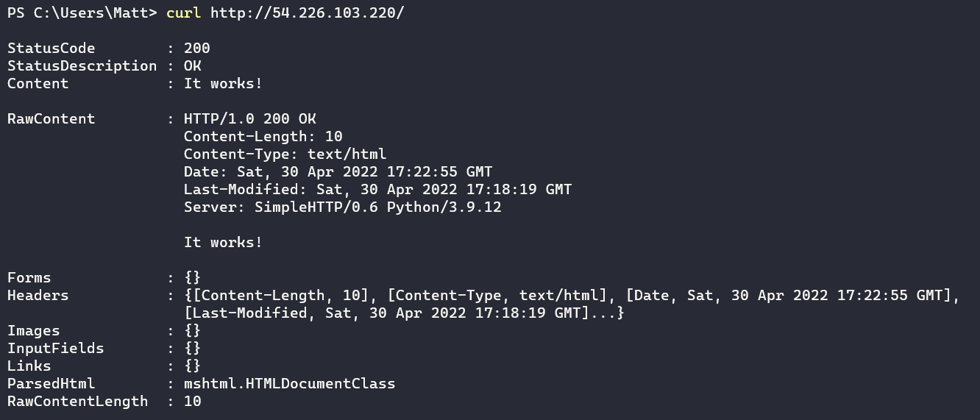Click the Links label
Viewport: 980px width, 420px height.
coord(29,366)
